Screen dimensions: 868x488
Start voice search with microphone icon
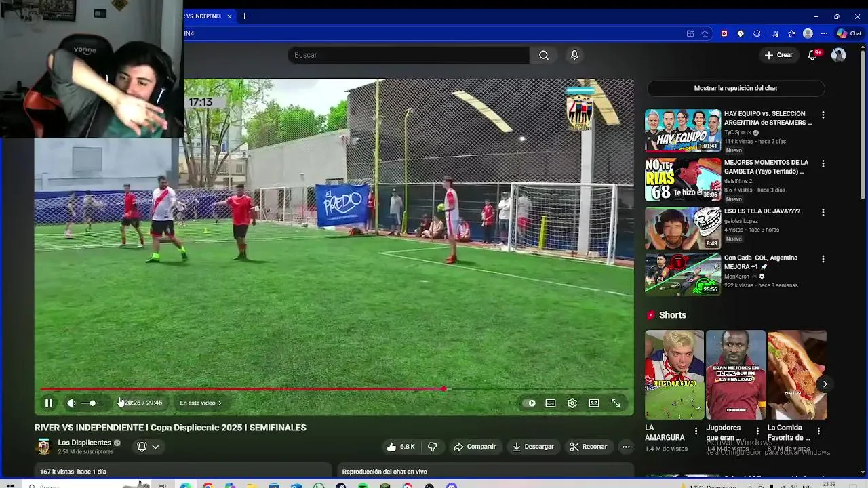click(574, 55)
